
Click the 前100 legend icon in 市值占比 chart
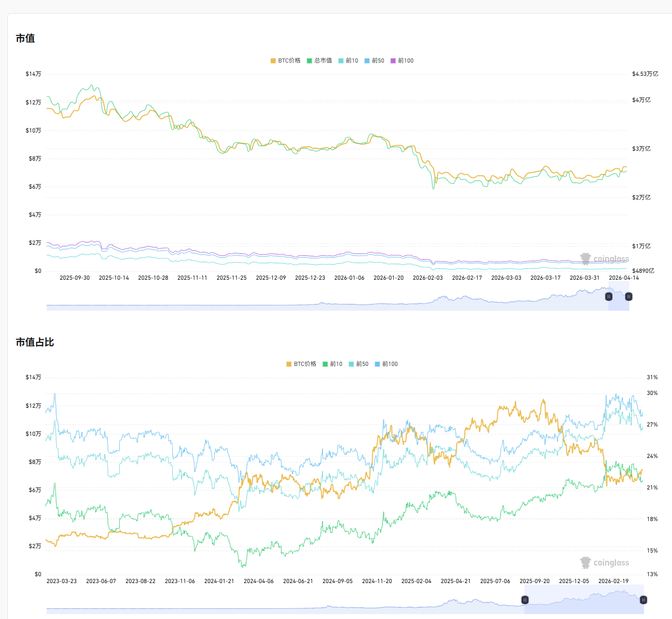coord(377,364)
